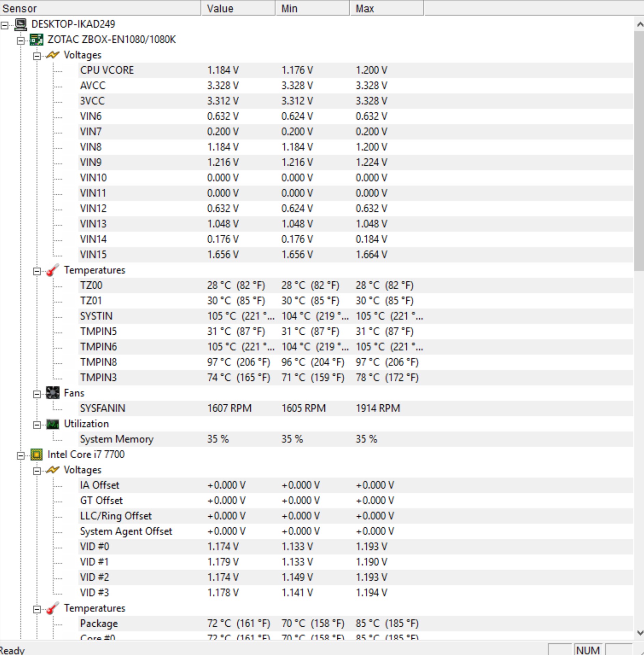Click the DESKTOP-IKAD249 computer icon
Screen dimensions: 644x655
(x=21, y=24)
